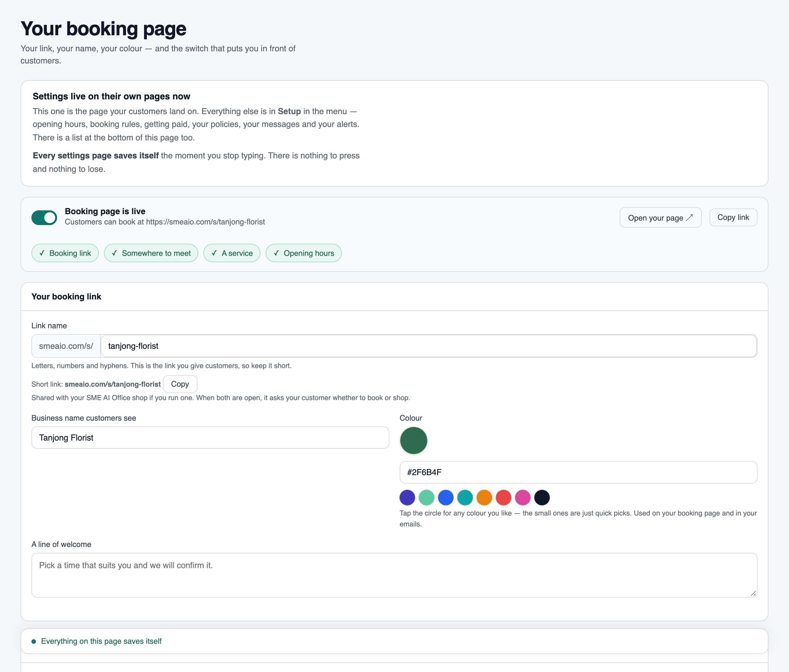Toggle the Booking page is live switch
This screenshot has height=672, width=789.
pyautogui.click(x=44, y=217)
